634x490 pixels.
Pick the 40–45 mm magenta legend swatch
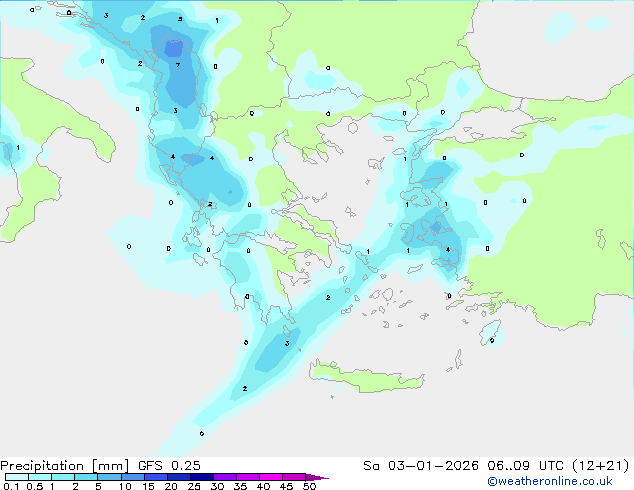[271, 477]
